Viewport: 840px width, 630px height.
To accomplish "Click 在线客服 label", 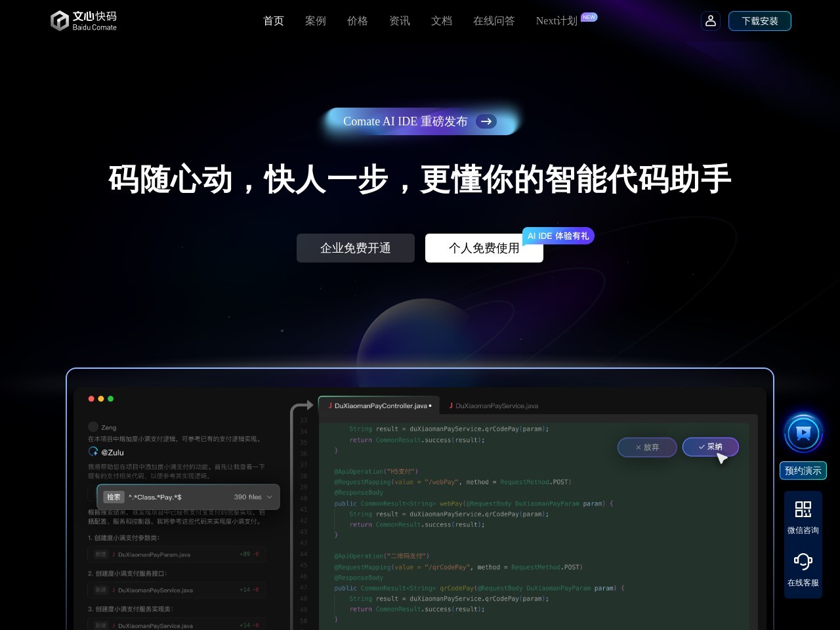I will [x=803, y=583].
